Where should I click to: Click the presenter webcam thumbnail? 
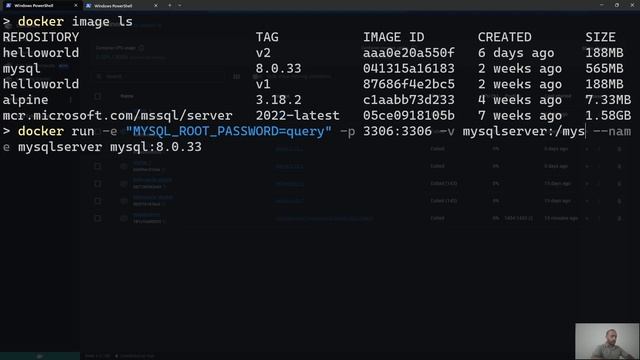607,341
